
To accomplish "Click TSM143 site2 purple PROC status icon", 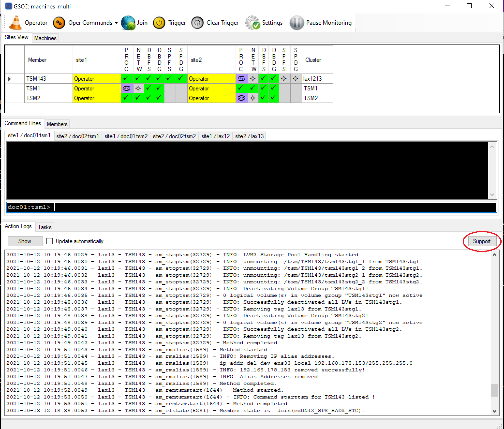I will 242,79.
